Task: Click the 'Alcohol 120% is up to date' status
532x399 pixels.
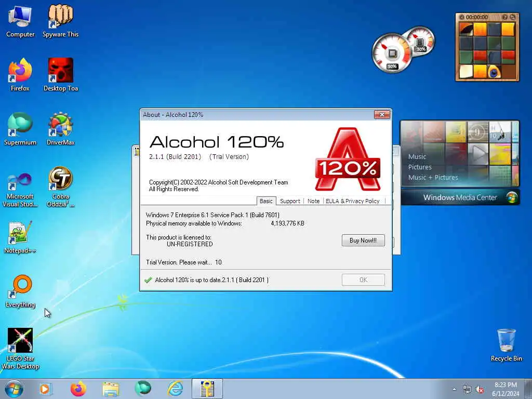Action: coord(212,280)
